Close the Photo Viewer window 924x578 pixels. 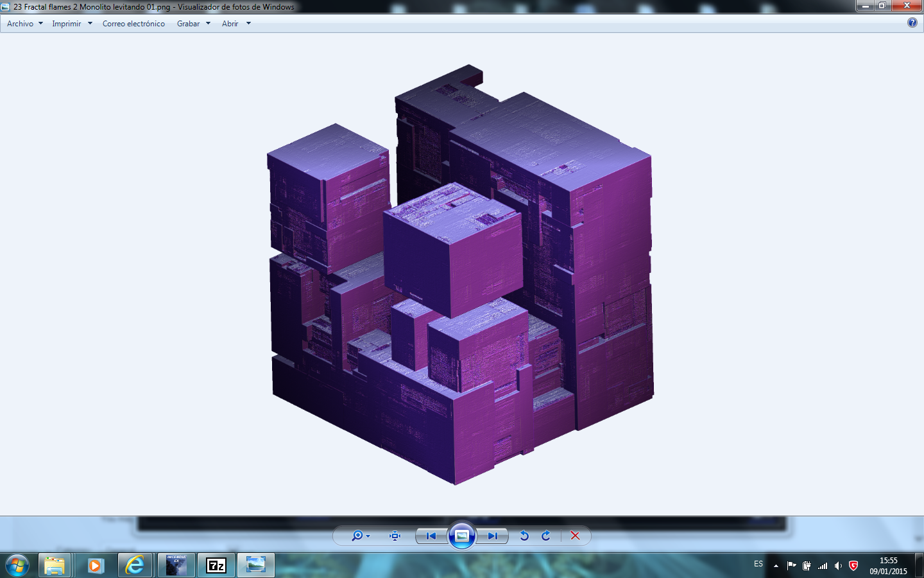click(x=907, y=6)
